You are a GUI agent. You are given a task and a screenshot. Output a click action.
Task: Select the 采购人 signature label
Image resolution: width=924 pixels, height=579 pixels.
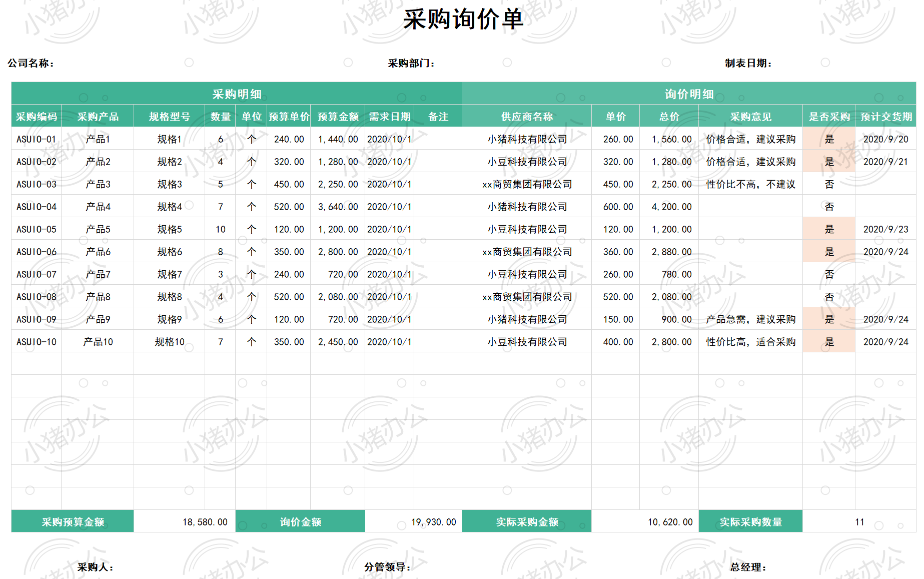95,567
